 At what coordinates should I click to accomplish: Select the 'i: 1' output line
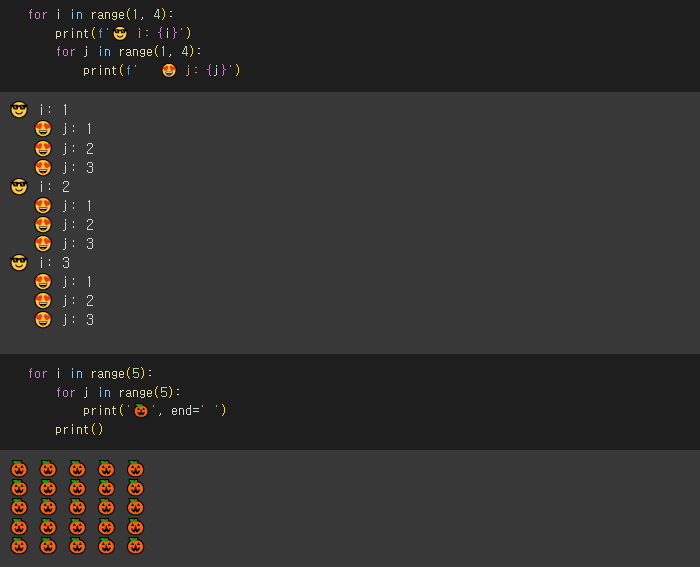point(39,110)
